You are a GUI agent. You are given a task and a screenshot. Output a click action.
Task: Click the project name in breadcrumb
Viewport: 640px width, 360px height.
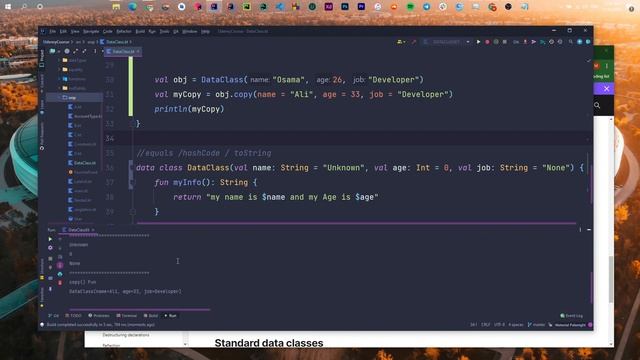(56, 42)
